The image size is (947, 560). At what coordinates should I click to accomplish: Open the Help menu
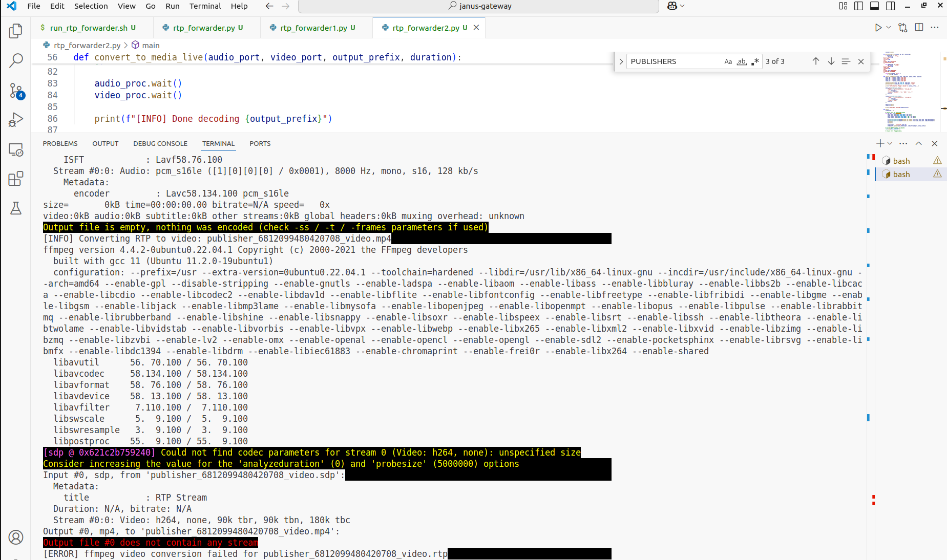tap(239, 6)
